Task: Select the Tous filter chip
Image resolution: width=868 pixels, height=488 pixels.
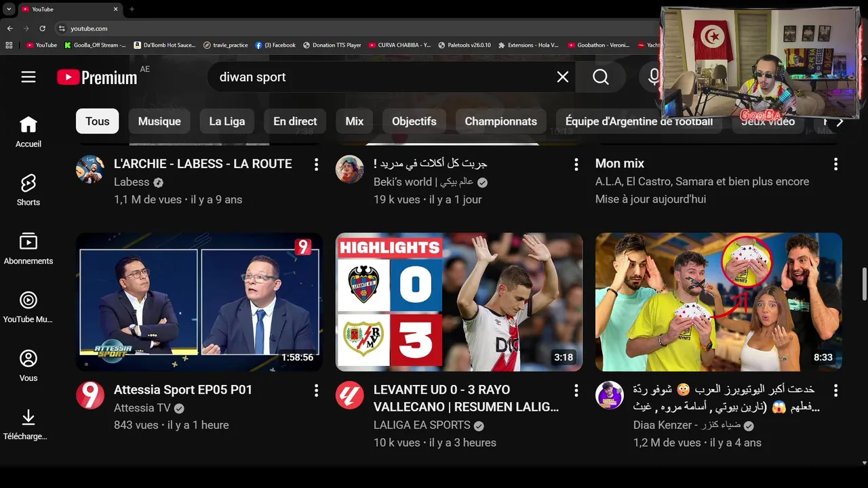Action: (x=98, y=121)
